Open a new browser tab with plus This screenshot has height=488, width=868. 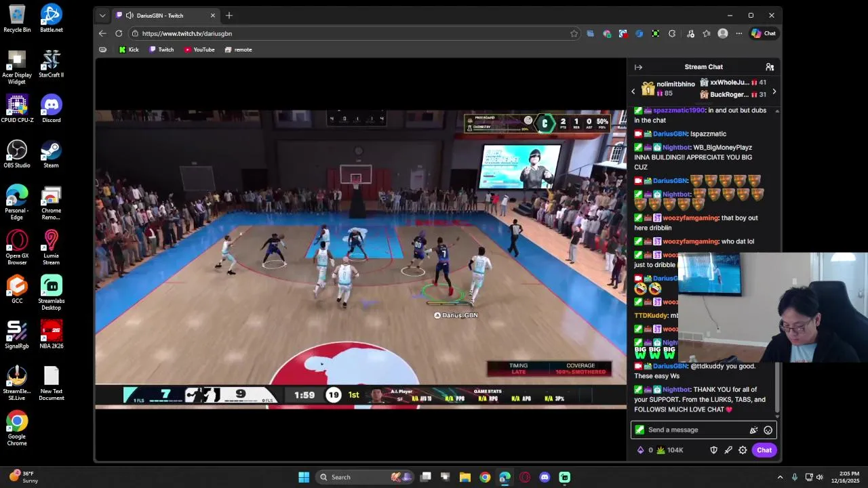click(x=229, y=16)
